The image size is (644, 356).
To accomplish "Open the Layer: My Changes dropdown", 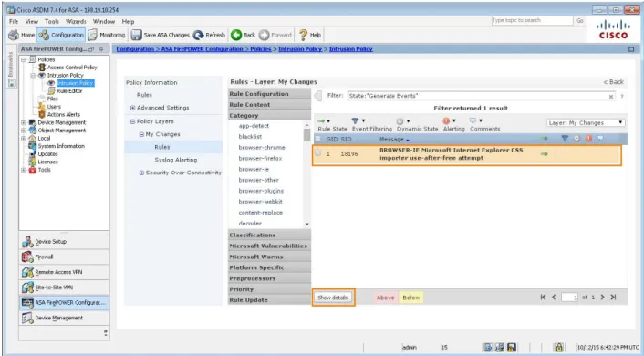I will [x=586, y=122].
